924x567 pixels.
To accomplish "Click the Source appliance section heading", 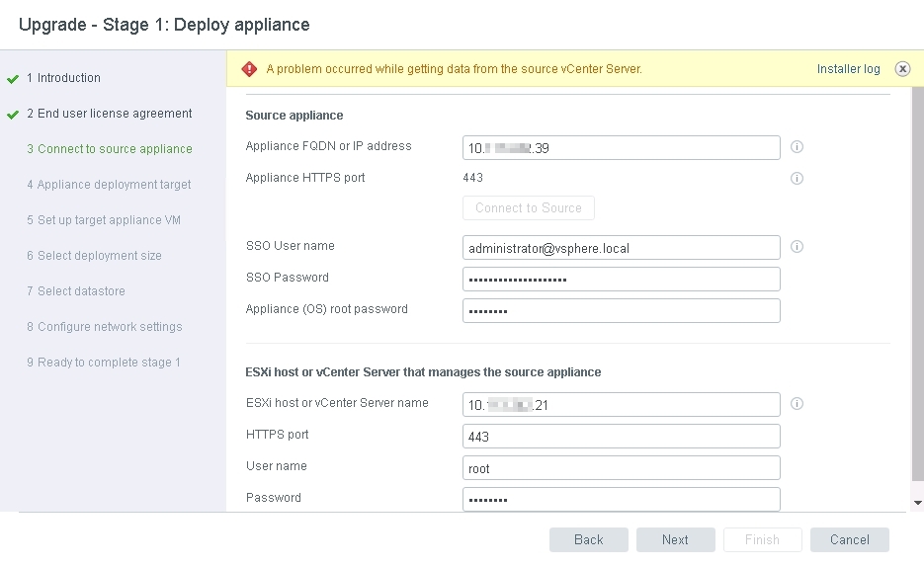I will click(x=294, y=116).
